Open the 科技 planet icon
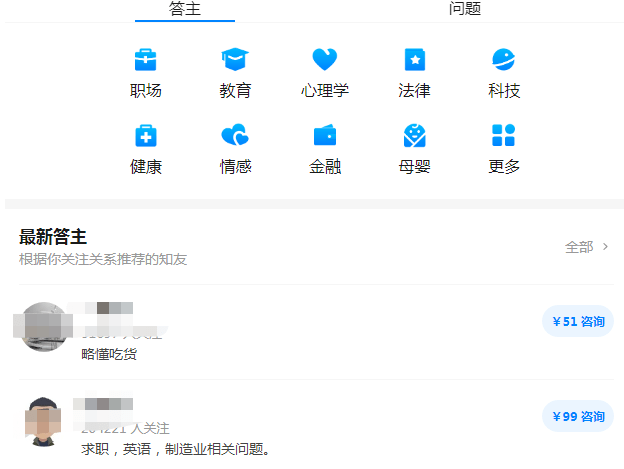Image resolution: width=624 pixels, height=469 pixels. (x=503, y=60)
